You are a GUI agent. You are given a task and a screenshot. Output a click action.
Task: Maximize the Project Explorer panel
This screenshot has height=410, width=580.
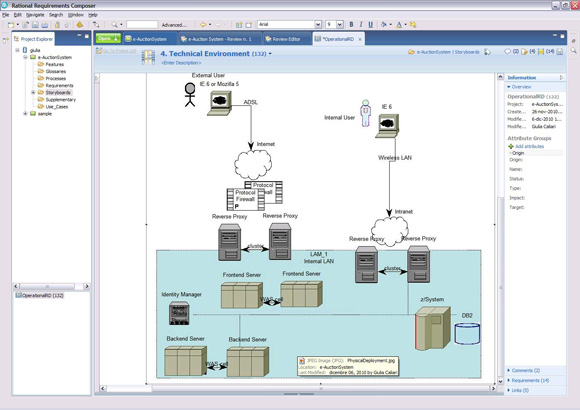coord(87,36)
